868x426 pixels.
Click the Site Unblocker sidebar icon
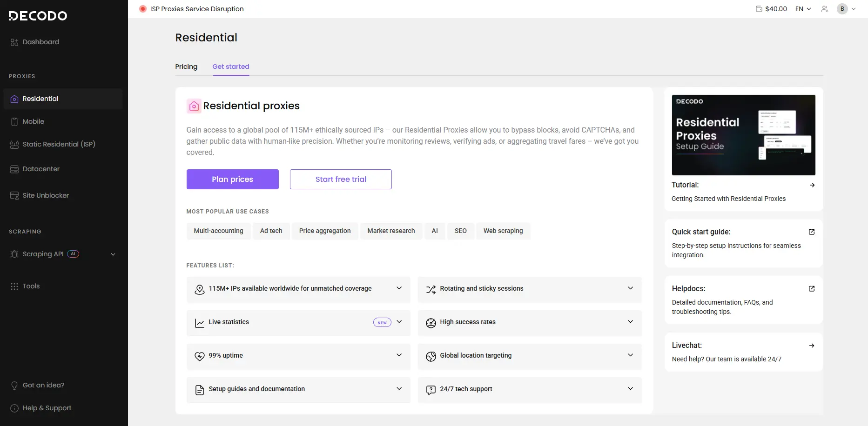pos(14,196)
